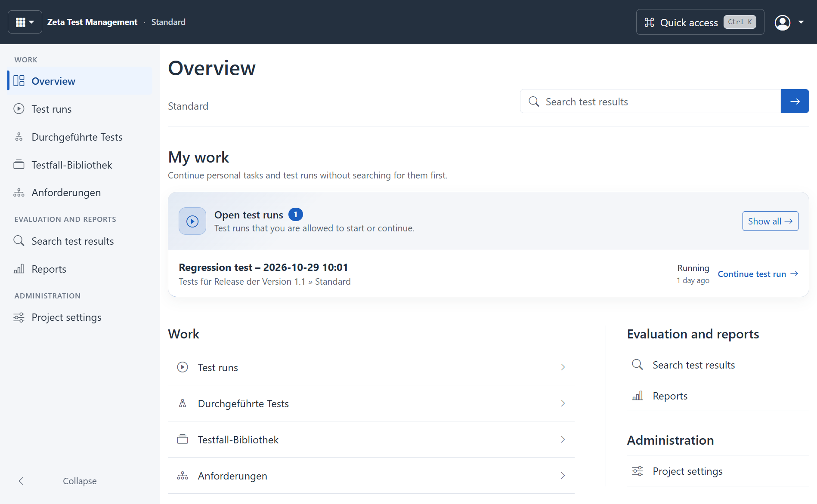This screenshot has width=817, height=504.
Task: Click chevron on Testfall-Bibliothek Work row
Action: tap(563, 439)
